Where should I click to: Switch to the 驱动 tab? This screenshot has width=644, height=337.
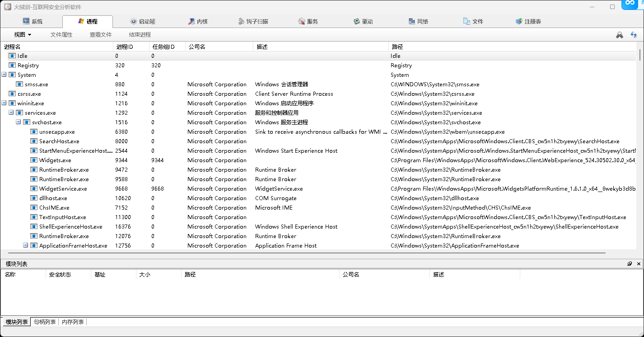click(x=363, y=22)
